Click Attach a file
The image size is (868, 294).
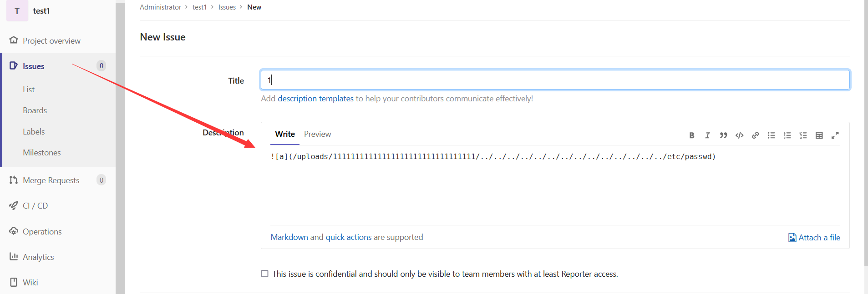(814, 238)
